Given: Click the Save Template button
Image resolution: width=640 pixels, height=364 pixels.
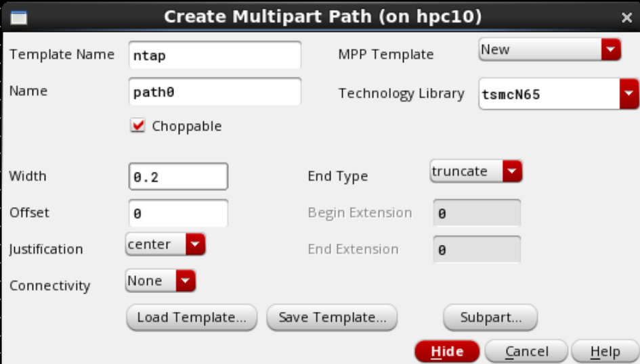Looking at the screenshot, I should [332, 317].
